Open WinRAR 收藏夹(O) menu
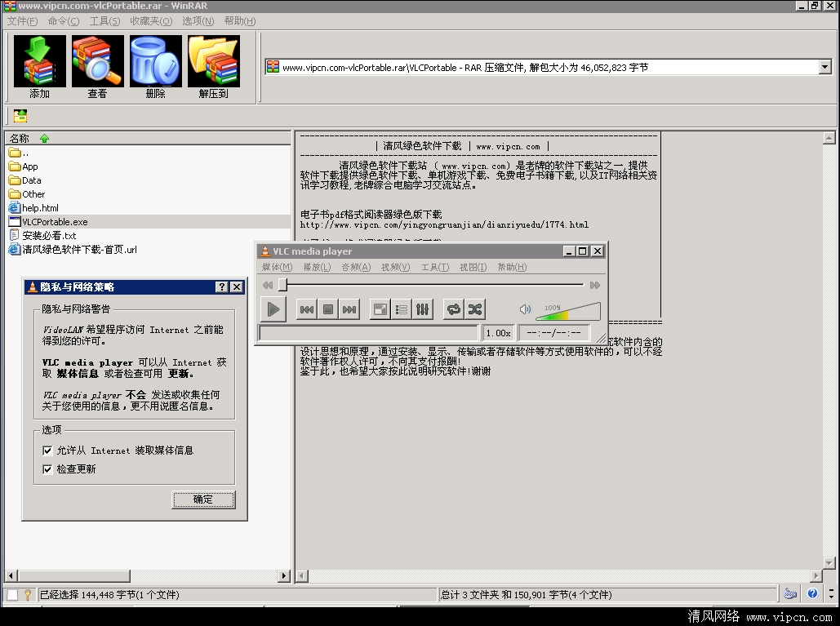 pyautogui.click(x=151, y=21)
